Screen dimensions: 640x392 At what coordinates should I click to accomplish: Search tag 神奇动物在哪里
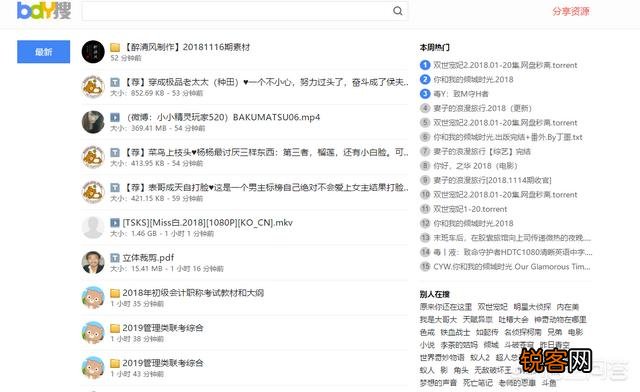[x=560, y=319]
